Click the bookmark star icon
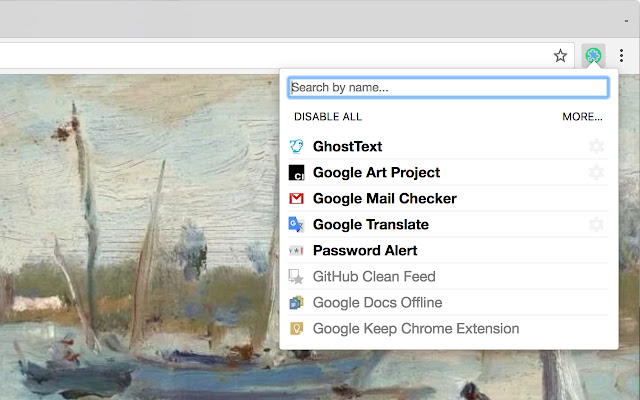This screenshot has width=640, height=400. click(561, 56)
